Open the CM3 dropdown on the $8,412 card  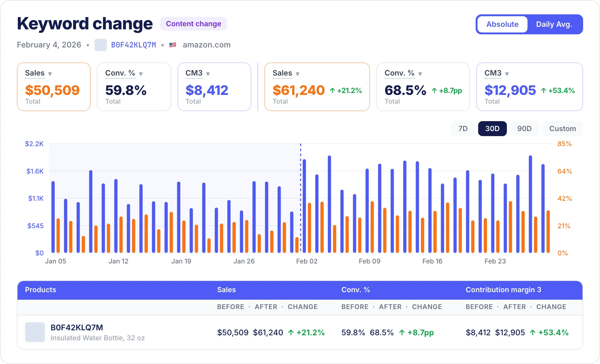coord(208,74)
